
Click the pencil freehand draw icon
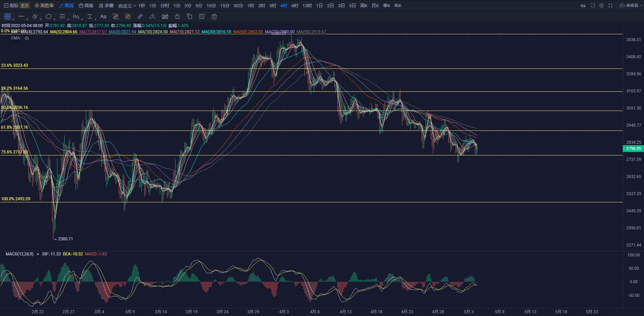click(x=152, y=16)
